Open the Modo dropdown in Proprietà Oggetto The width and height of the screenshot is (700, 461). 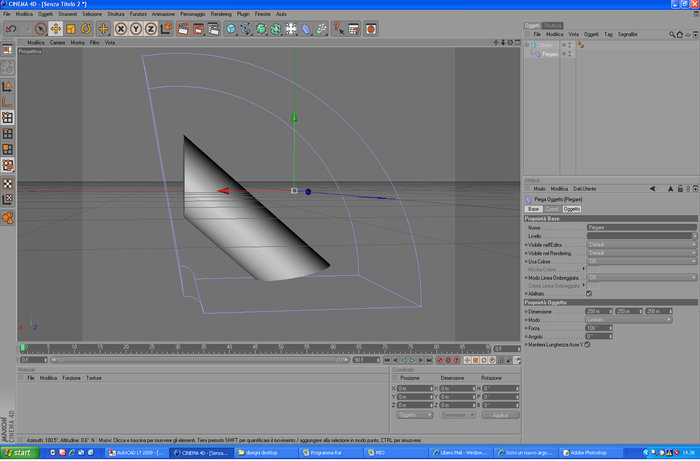click(x=629, y=320)
